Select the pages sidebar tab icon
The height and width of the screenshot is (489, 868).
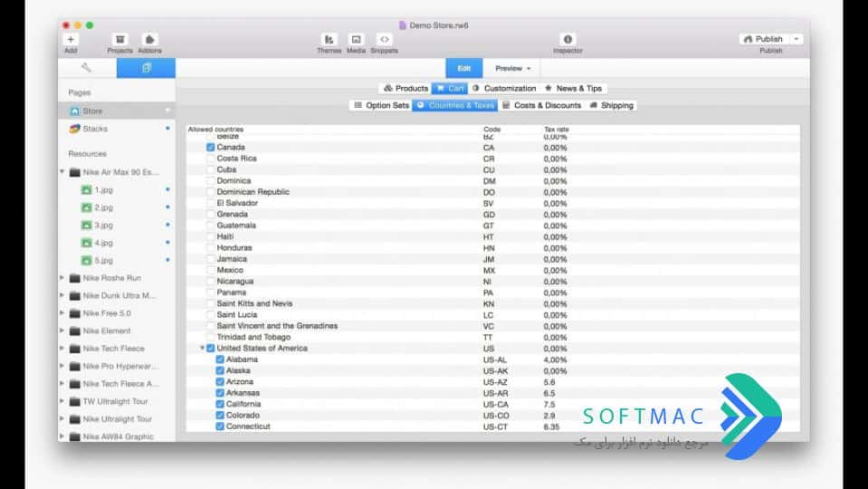(146, 68)
